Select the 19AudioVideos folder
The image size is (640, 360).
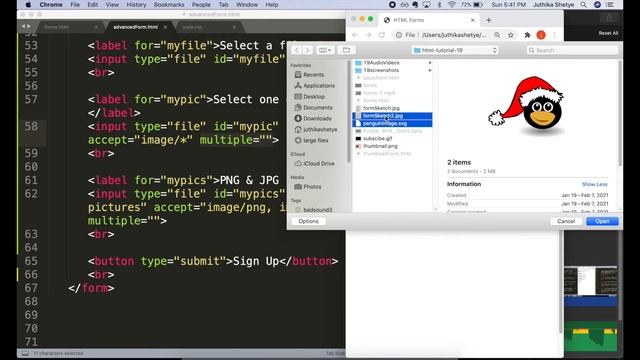pos(381,63)
